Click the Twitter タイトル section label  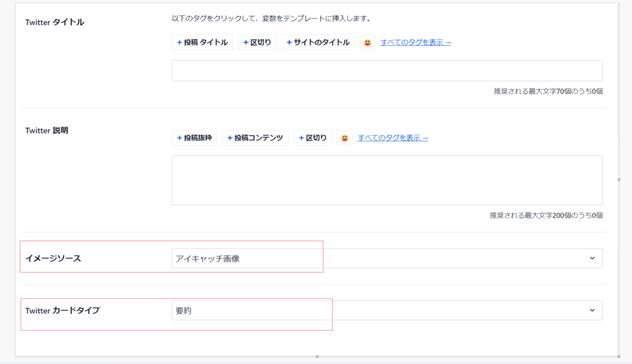54,22
